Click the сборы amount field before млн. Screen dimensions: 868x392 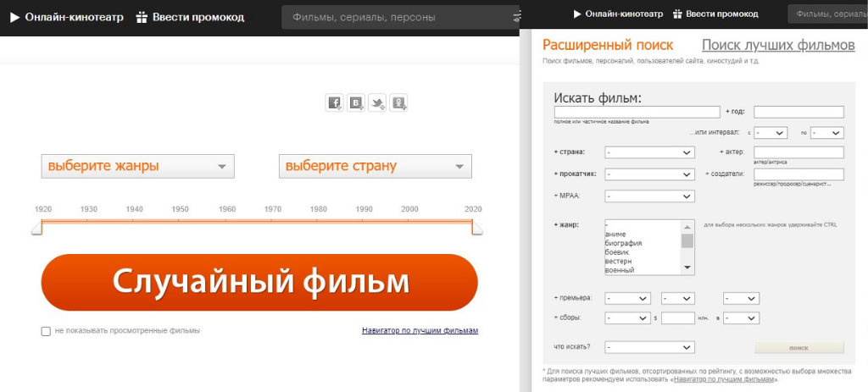677,318
